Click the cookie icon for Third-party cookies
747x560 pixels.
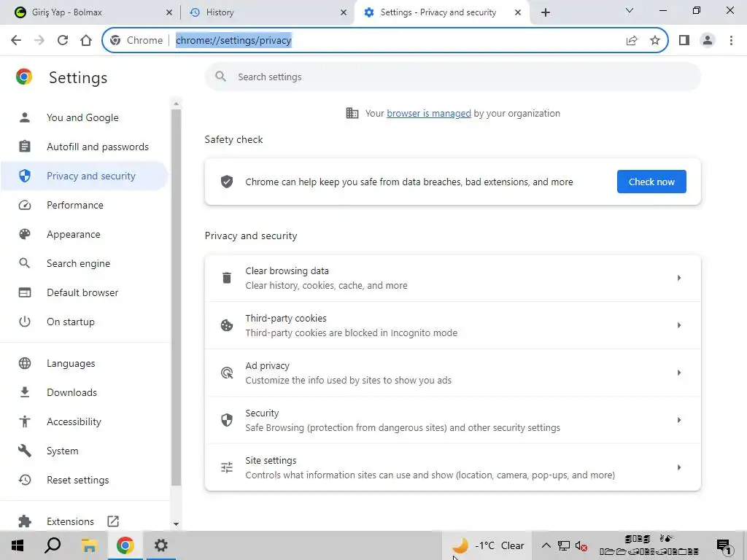click(227, 325)
